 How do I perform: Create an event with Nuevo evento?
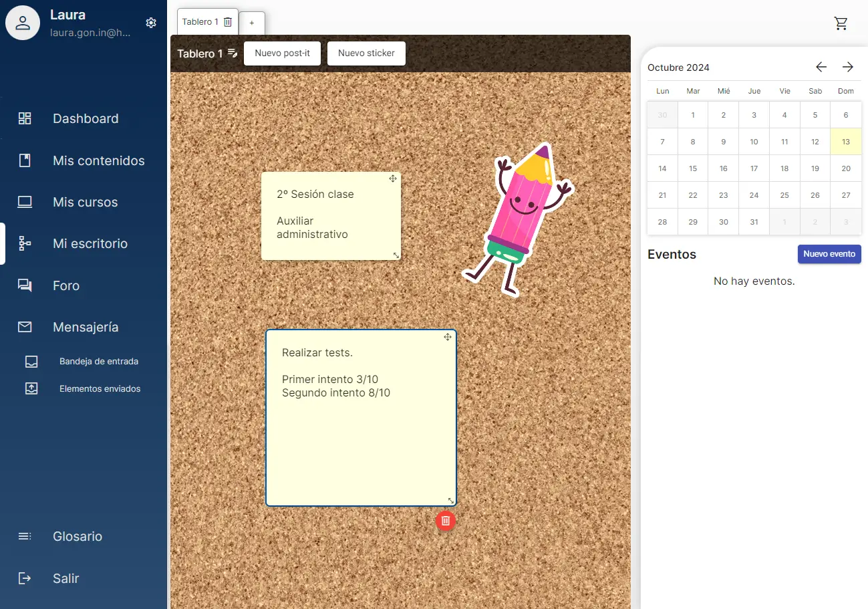click(x=829, y=254)
